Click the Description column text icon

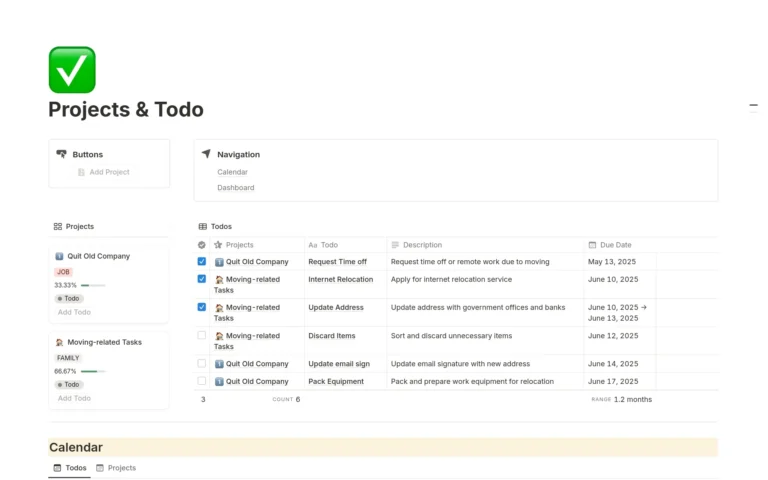[x=395, y=245]
